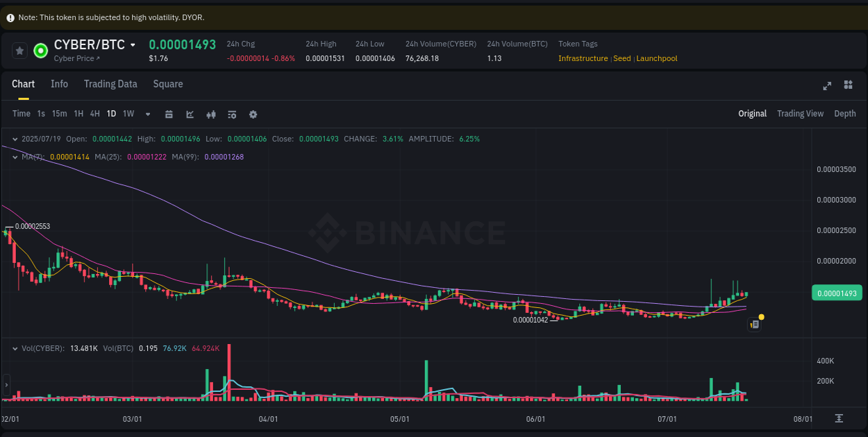Toggle CYBER/BTC as favorite via star icon
Image resolution: width=868 pixels, height=437 pixels.
(18, 50)
